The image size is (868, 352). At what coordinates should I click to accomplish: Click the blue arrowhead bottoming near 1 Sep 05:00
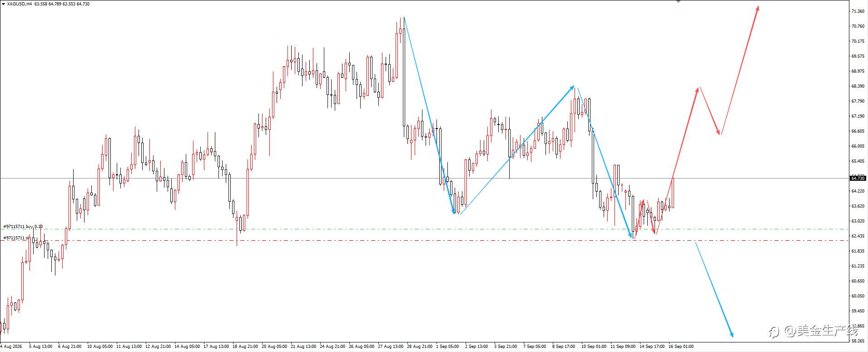pyautogui.click(x=453, y=210)
